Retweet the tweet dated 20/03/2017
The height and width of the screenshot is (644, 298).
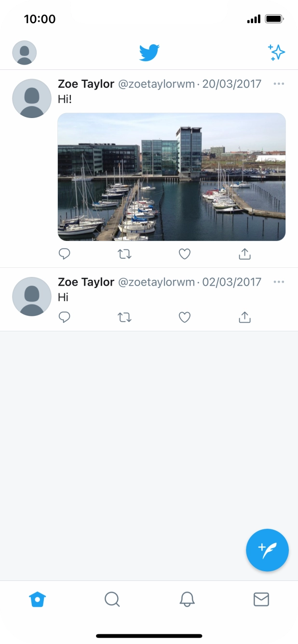[124, 254]
